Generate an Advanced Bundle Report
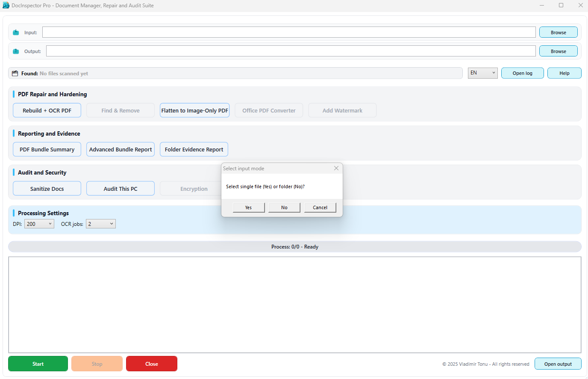Image resolution: width=588 pixels, height=379 pixels. click(x=120, y=149)
